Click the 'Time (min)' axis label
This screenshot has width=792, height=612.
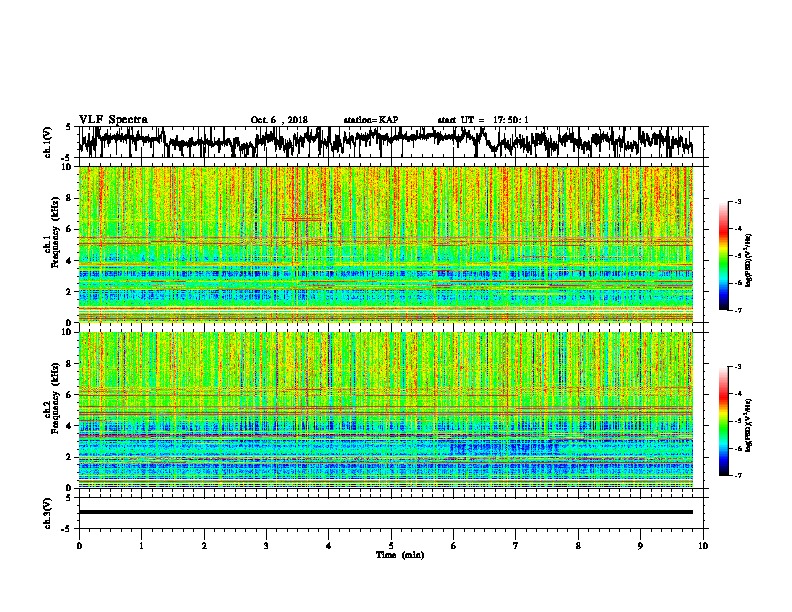coord(400,555)
